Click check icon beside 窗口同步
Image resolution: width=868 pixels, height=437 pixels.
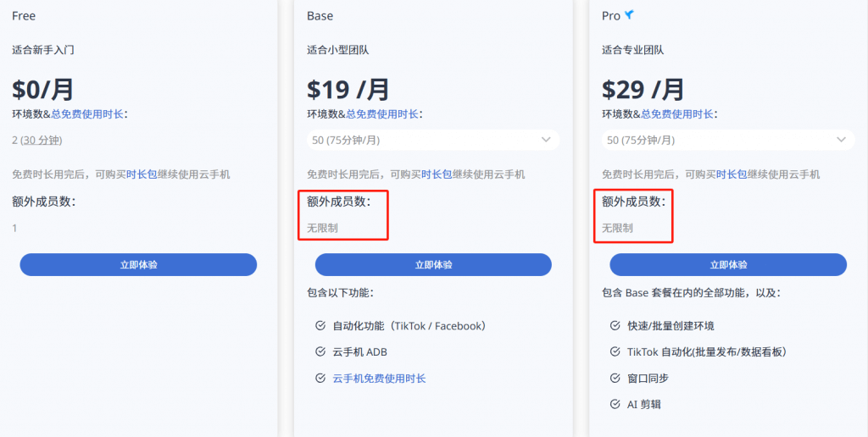click(x=615, y=378)
